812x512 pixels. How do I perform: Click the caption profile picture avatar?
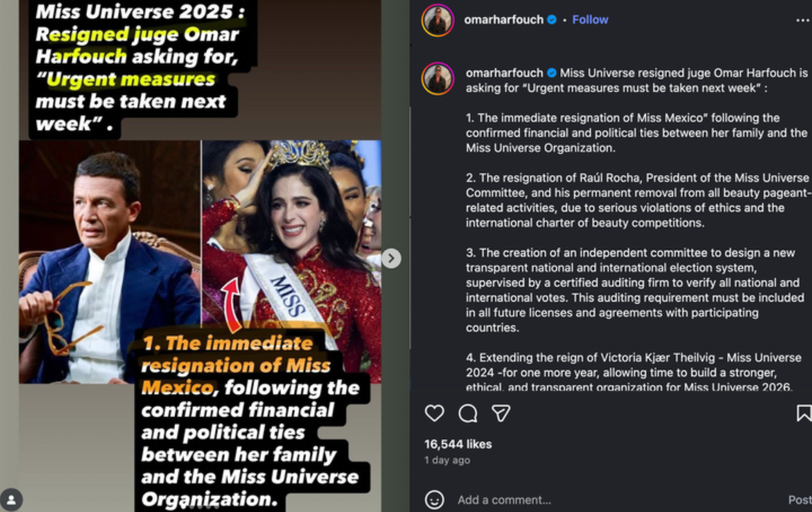438,78
